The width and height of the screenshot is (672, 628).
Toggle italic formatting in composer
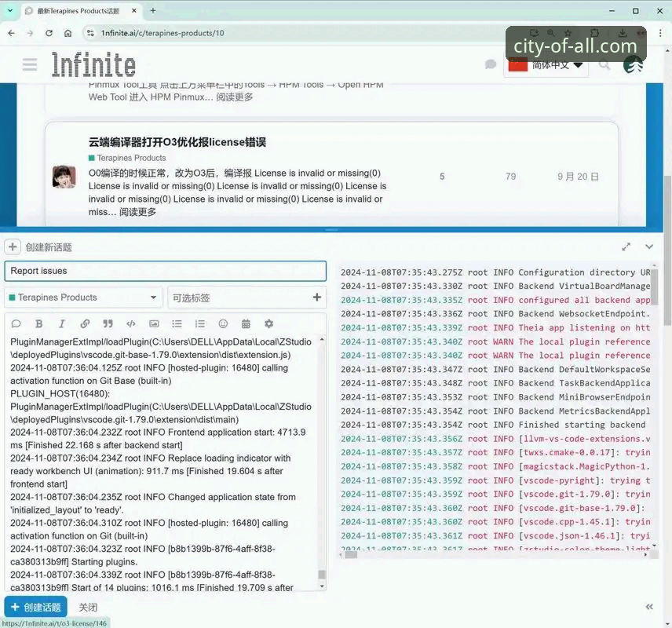click(62, 324)
